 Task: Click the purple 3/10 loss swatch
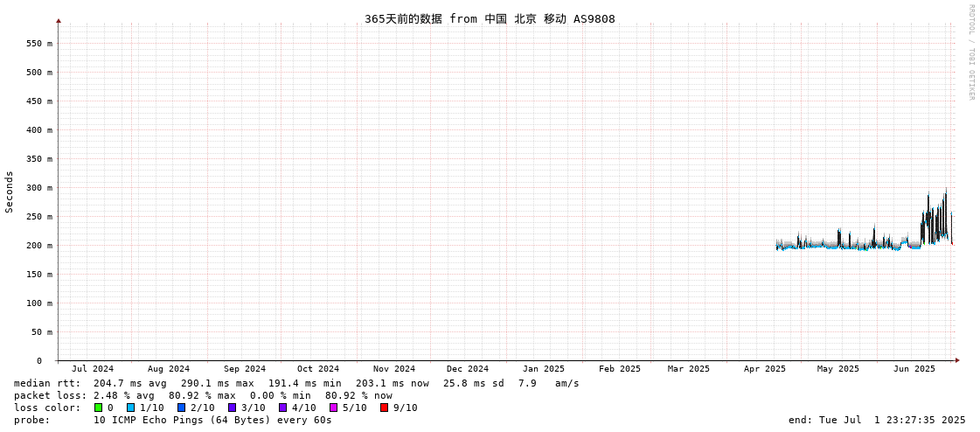[x=232, y=408]
